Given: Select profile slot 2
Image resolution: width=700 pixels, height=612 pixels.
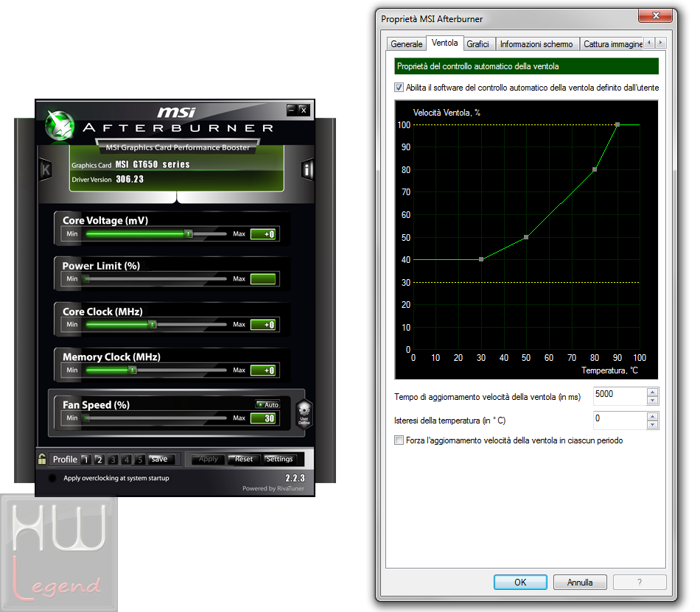Looking at the screenshot, I should (99, 460).
